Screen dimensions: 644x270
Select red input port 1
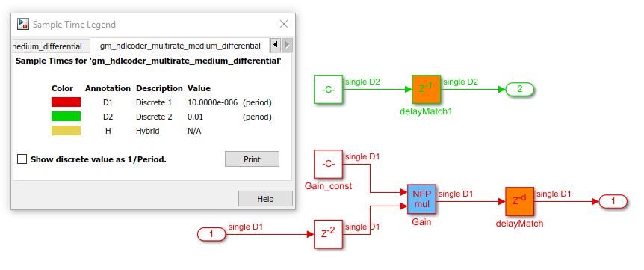tap(211, 234)
